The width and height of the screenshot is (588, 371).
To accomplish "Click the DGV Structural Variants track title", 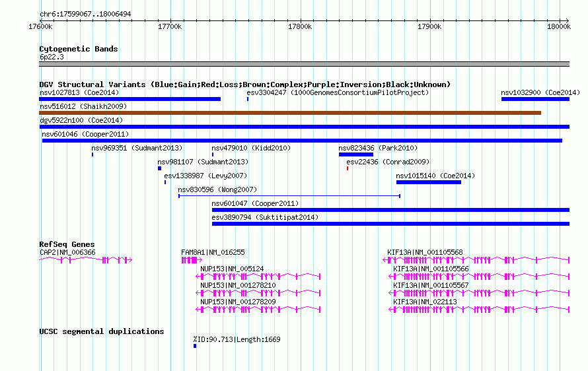I will (244, 84).
